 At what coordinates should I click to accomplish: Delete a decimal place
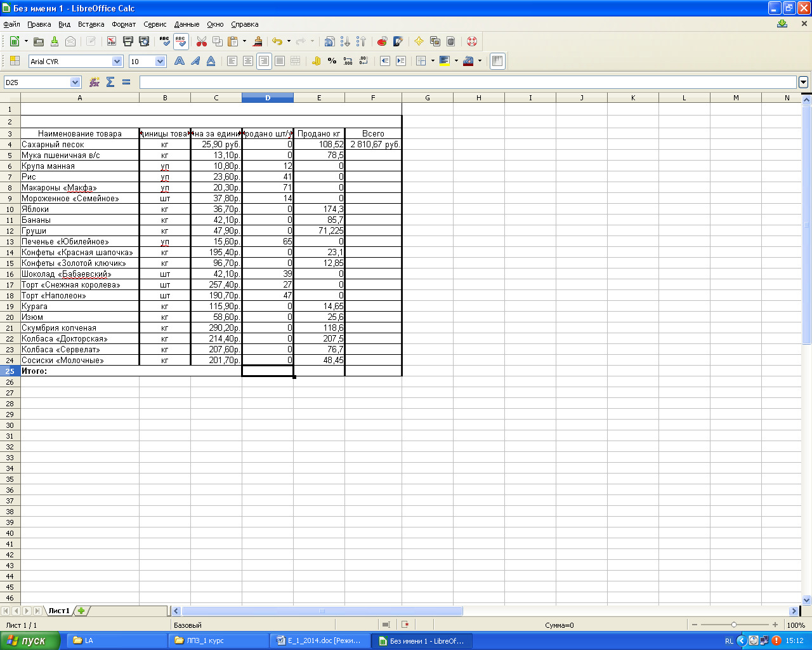[363, 61]
